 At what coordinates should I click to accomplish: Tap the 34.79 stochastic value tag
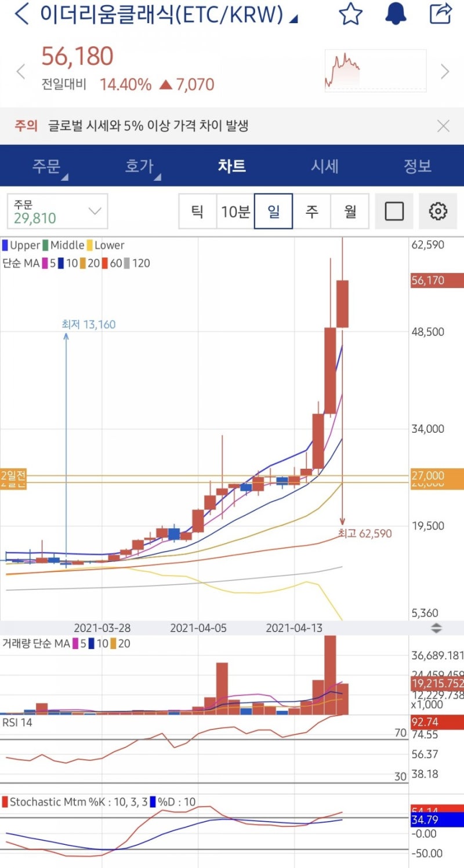(437, 820)
